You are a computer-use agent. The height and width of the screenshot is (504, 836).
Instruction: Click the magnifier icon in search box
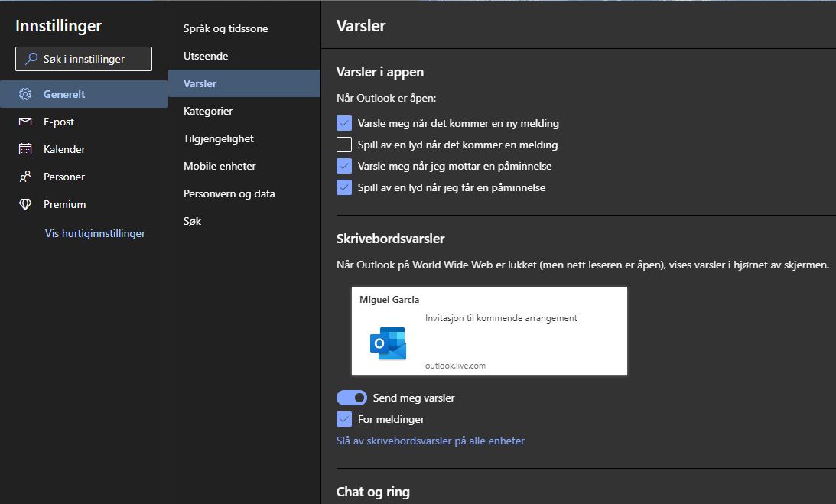click(31, 59)
